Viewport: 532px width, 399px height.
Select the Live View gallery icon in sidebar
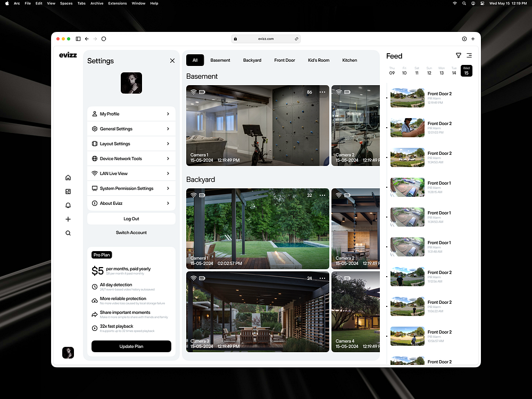point(68,191)
